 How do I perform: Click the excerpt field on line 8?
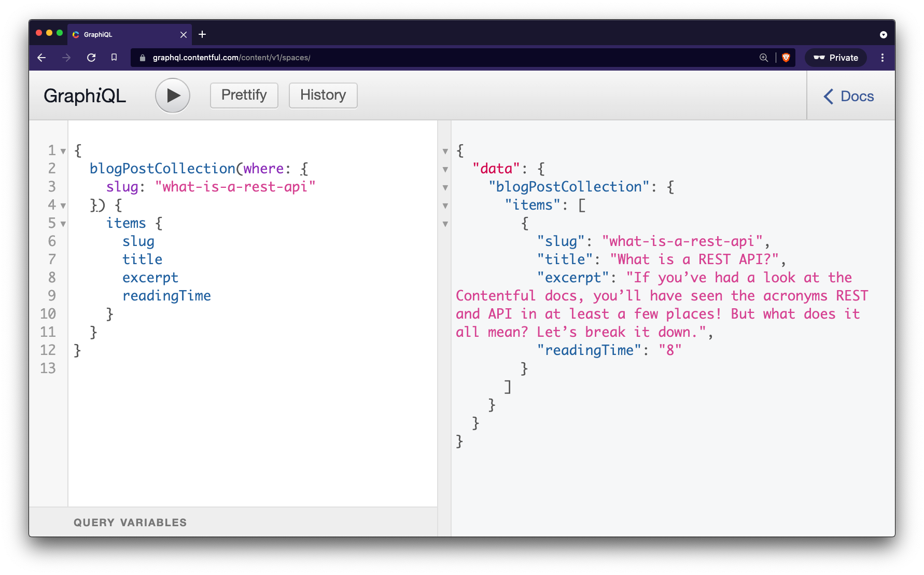click(150, 278)
